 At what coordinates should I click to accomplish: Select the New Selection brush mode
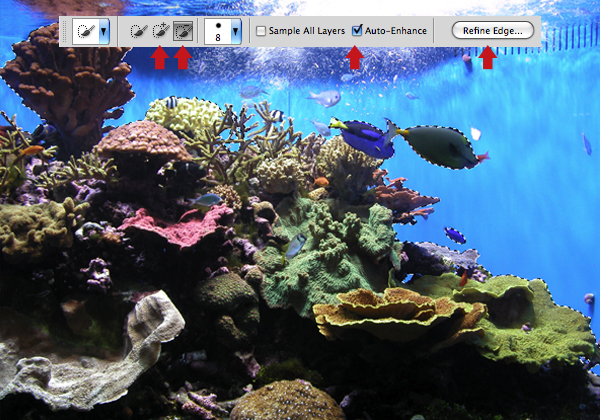tap(139, 31)
